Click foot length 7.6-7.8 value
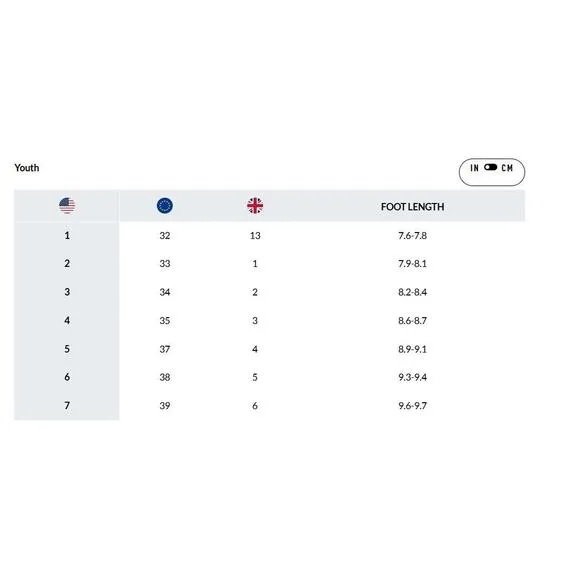Screen dimensions: 580x580 pos(412,236)
